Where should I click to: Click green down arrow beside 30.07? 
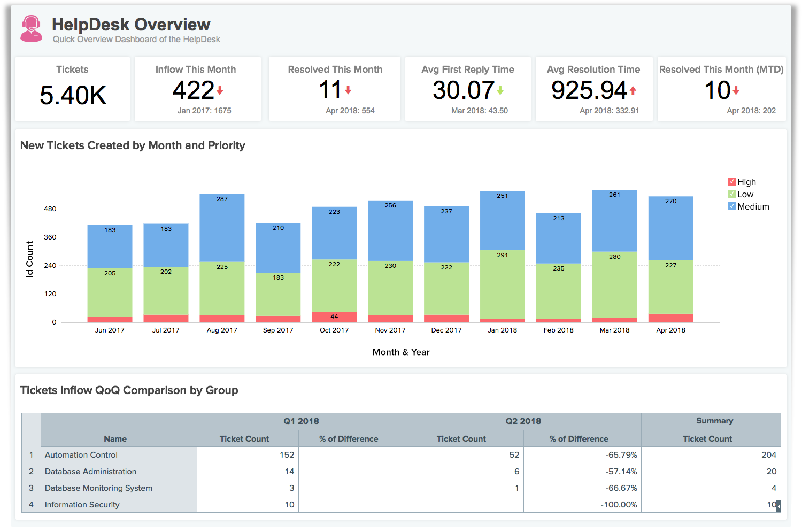(x=500, y=90)
